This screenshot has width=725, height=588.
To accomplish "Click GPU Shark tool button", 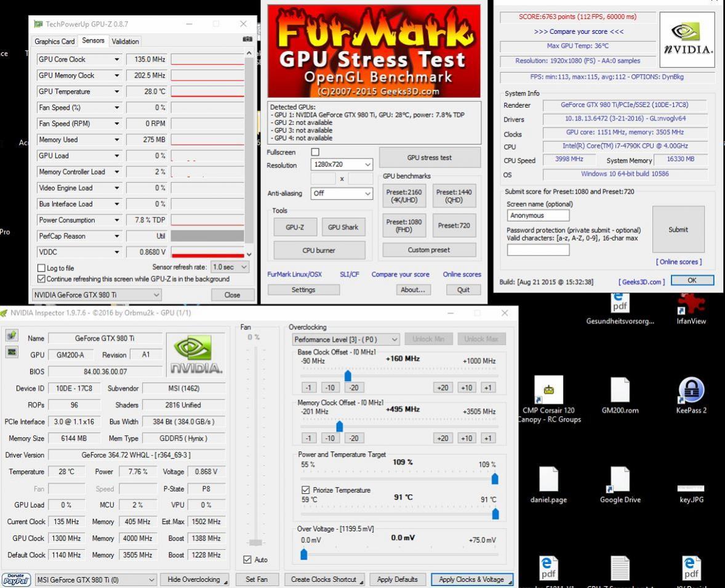I will click(x=343, y=227).
